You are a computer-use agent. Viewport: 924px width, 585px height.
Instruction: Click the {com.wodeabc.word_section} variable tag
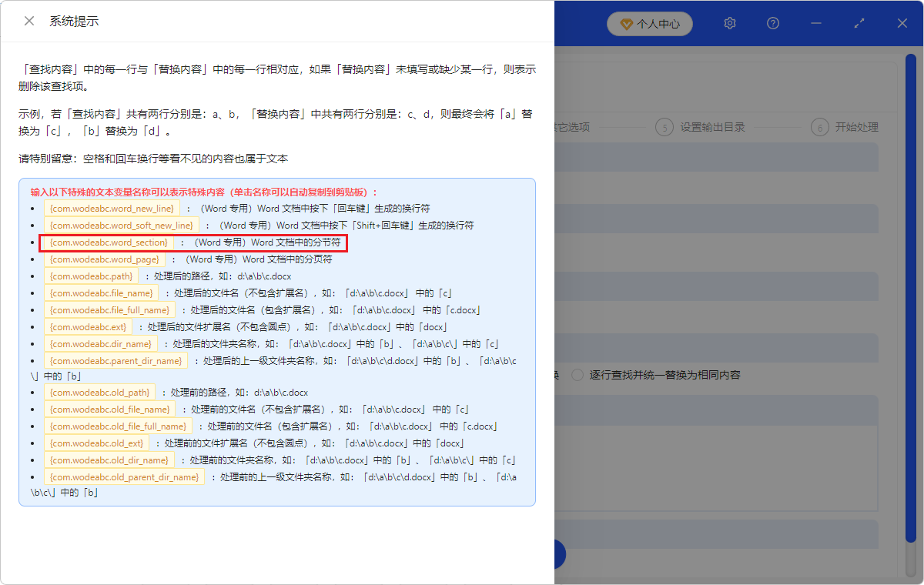(108, 242)
